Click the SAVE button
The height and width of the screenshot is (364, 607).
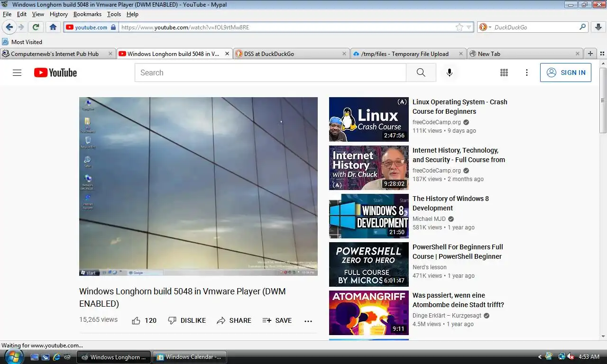click(277, 320)
